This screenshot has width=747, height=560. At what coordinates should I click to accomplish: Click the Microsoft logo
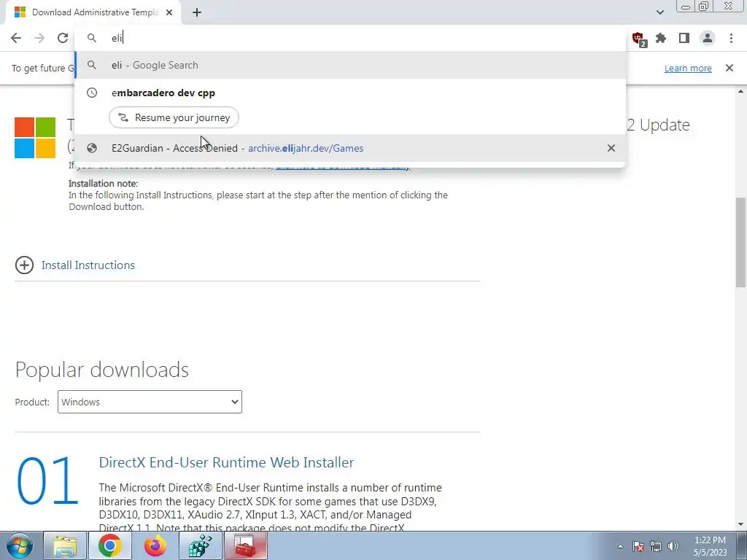coord(35,138)
